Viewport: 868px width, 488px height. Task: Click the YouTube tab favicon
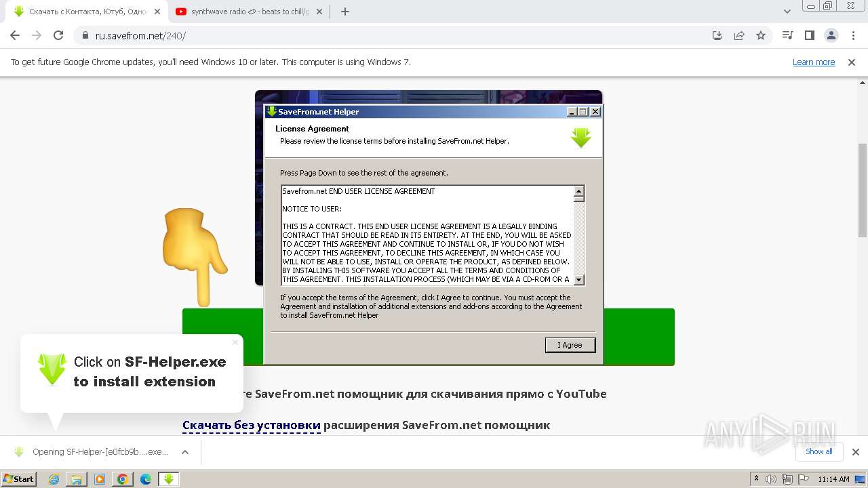(x=181, y=12)
